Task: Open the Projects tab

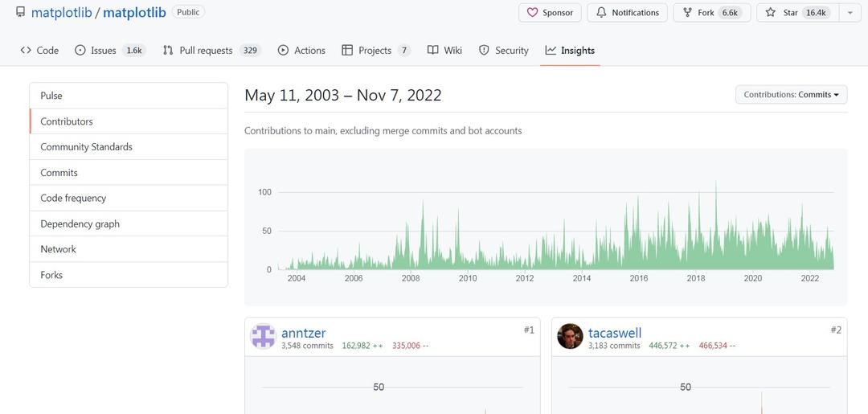Action: coord(376,51)
